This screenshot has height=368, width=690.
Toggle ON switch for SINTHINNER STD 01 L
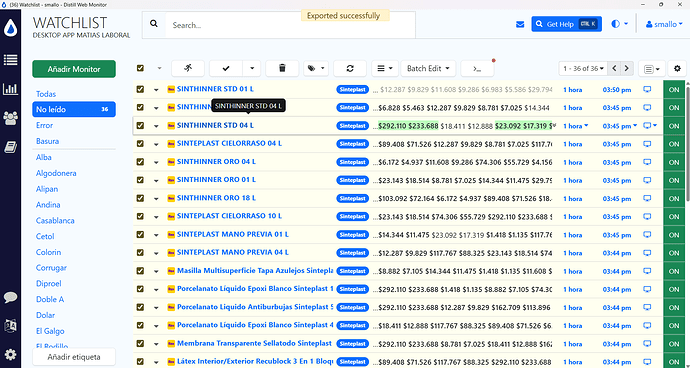[x=674, y=89]
